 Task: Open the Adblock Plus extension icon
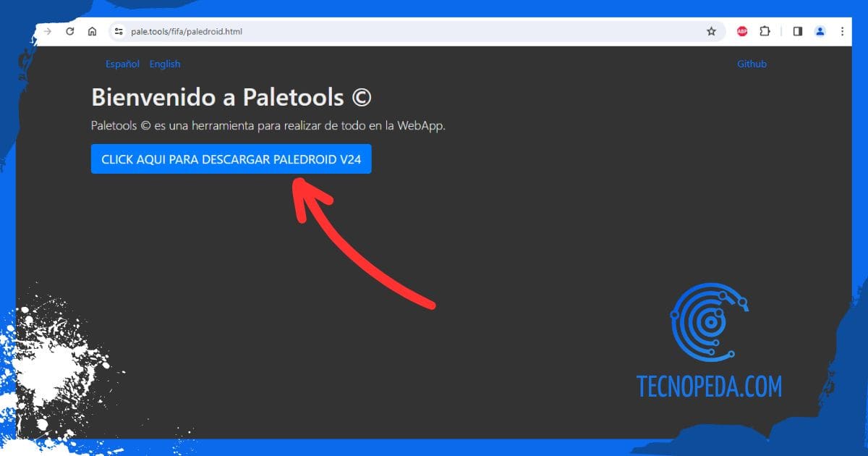click(x=742, y=32)
